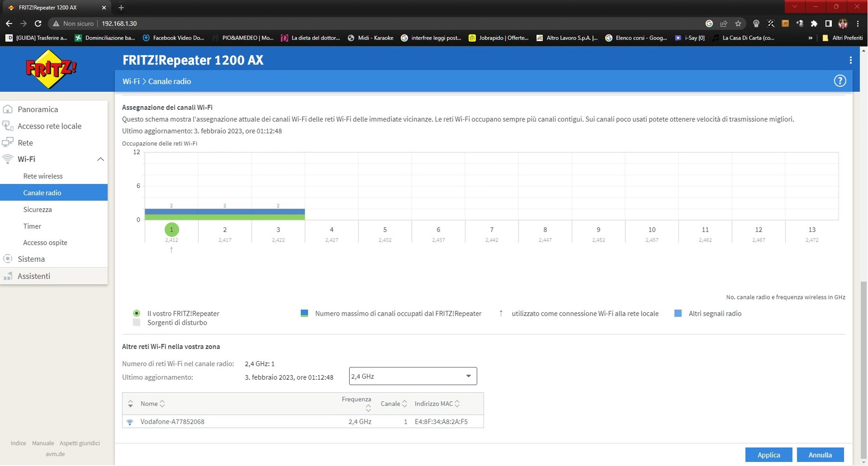Open Chrome three-dot menu

858,23
